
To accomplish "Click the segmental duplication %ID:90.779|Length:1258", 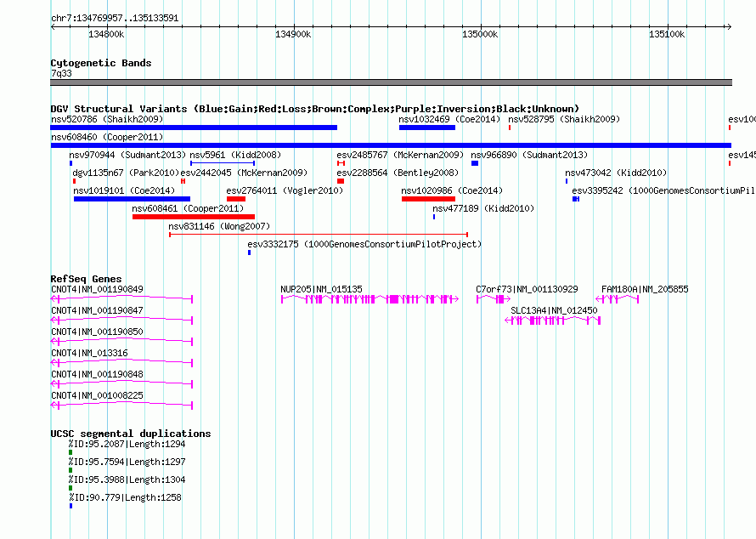I will [x=71, y=506].
